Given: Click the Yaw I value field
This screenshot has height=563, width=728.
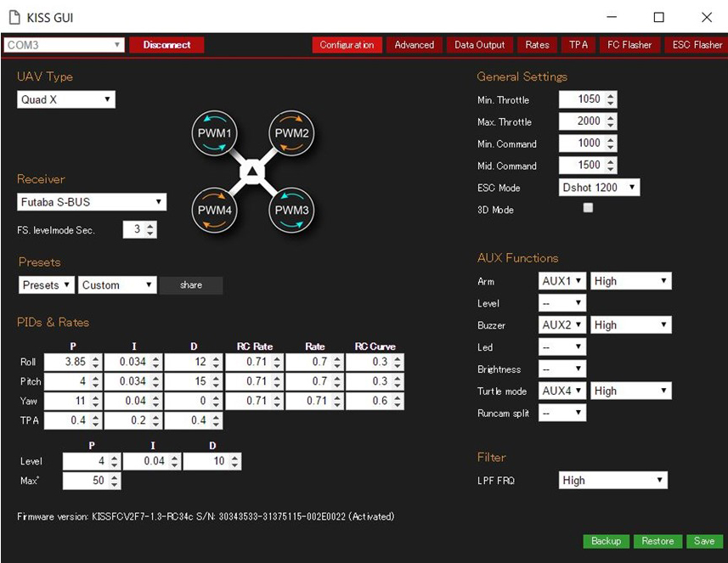Looking at the screenshot, I should point(133,401).
